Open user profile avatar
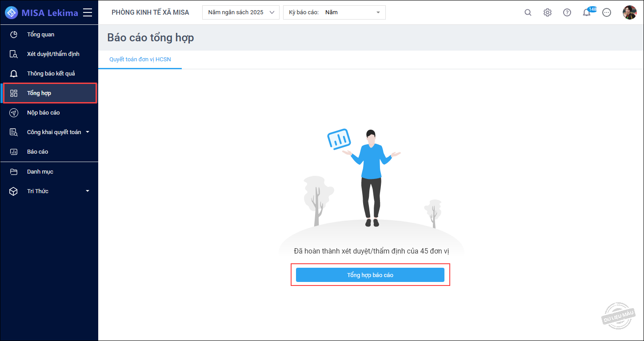This screenshot has width=644, height=341. tap(629, 12)
